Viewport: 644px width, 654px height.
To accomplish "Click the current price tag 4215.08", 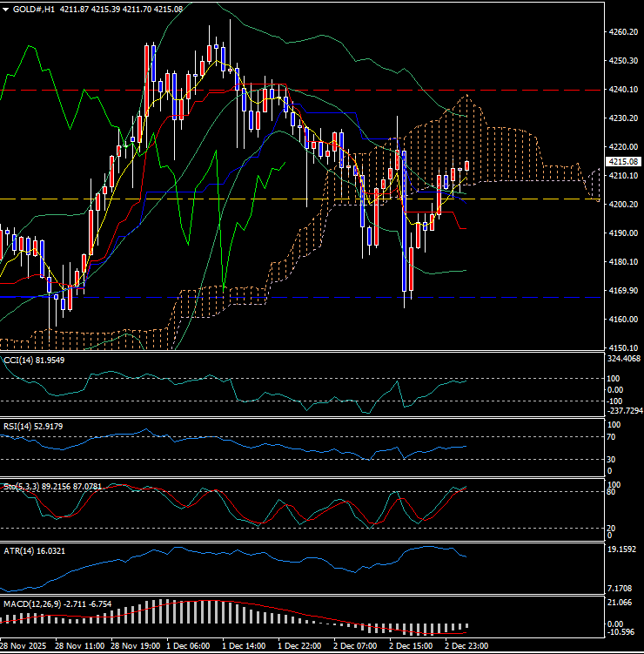I will click(623, 162).
